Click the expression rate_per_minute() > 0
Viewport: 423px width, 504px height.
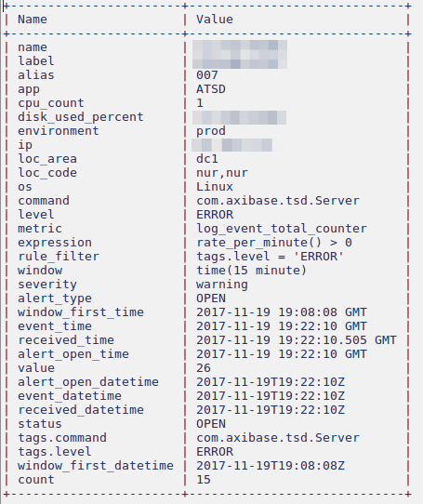[x=274, y=243]
